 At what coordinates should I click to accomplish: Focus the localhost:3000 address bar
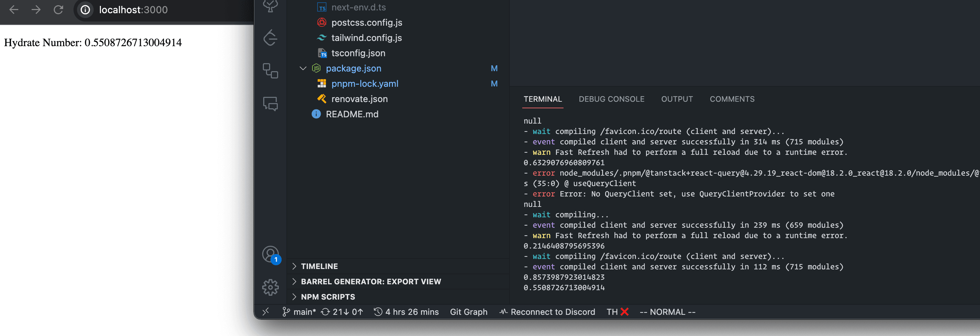[133, 9]
